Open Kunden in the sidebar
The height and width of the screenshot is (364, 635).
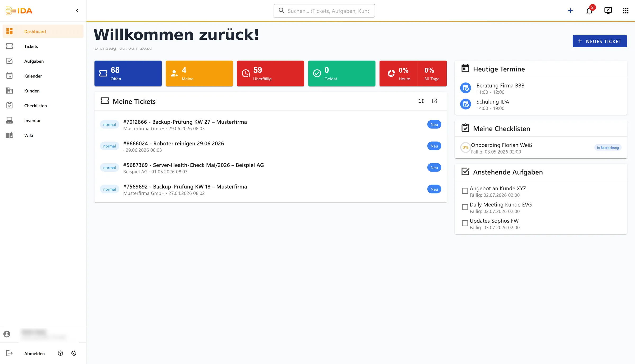click(x=43, y=91)
